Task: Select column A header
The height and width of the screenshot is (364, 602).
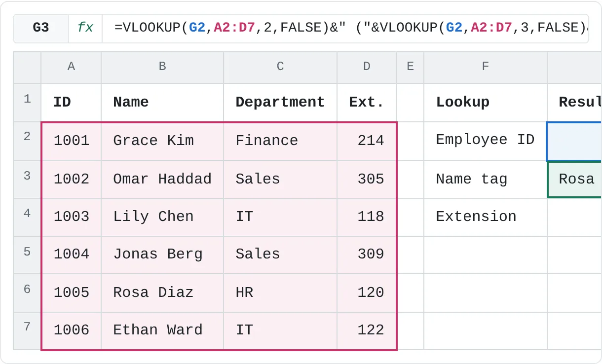Action: [x=71, y=67]
